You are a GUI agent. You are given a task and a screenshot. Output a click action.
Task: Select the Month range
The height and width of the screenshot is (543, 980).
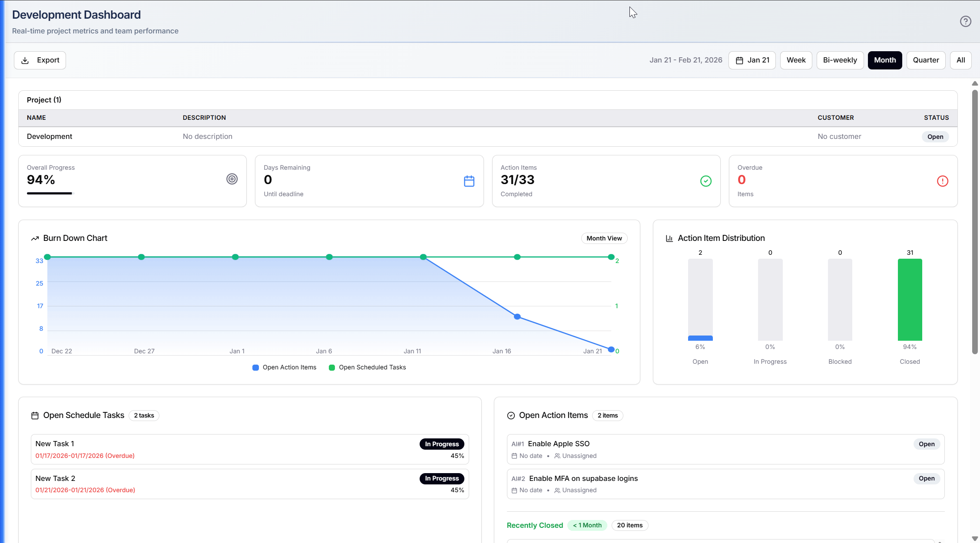(885, 60)
